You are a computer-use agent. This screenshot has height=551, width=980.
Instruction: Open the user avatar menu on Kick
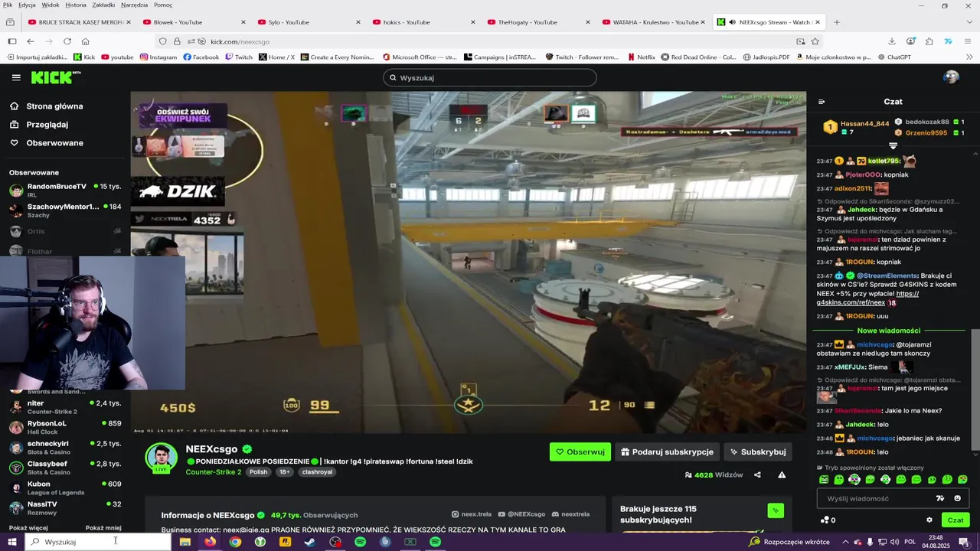click(952, 77)
